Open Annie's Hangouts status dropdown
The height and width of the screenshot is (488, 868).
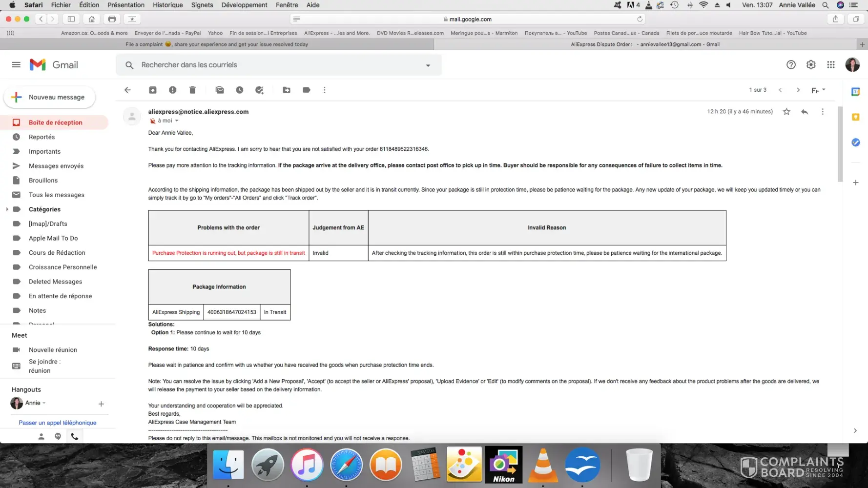click(x=44, y=403)
